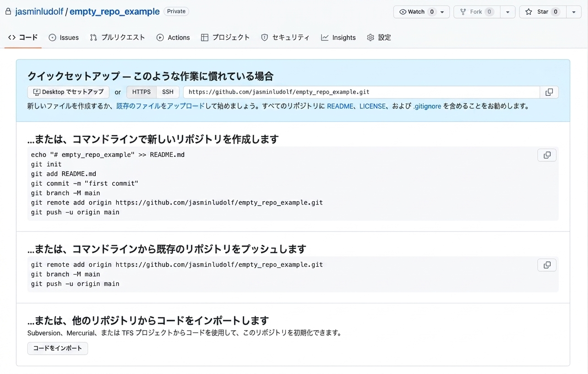This screenshot has width=588, height=374.
Task: Click the クイックセットアップ heading
Action: pos(151,76)
